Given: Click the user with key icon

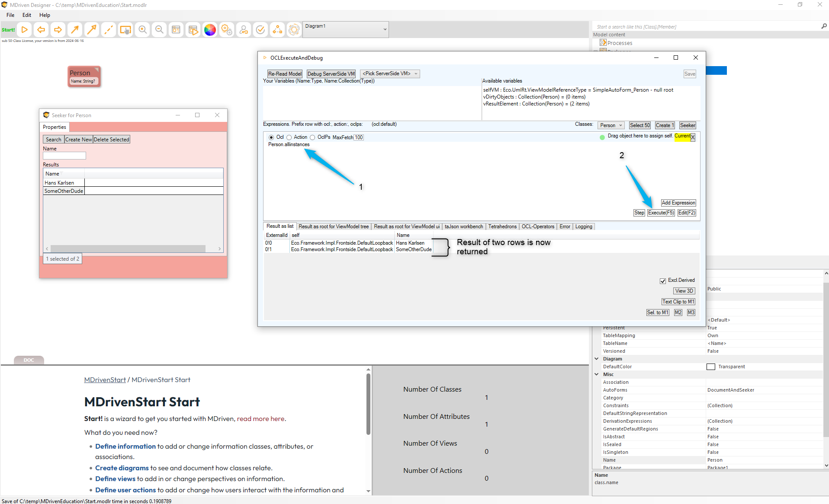Looking at the screenshot, I should click(x=244, y=30).
